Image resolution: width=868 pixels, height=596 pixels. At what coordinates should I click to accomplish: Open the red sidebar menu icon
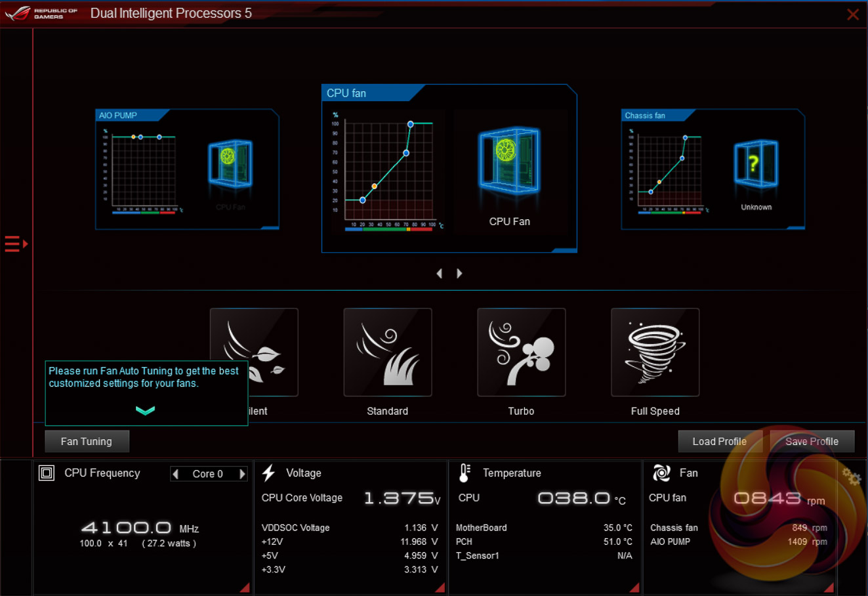tap(16, 244)
